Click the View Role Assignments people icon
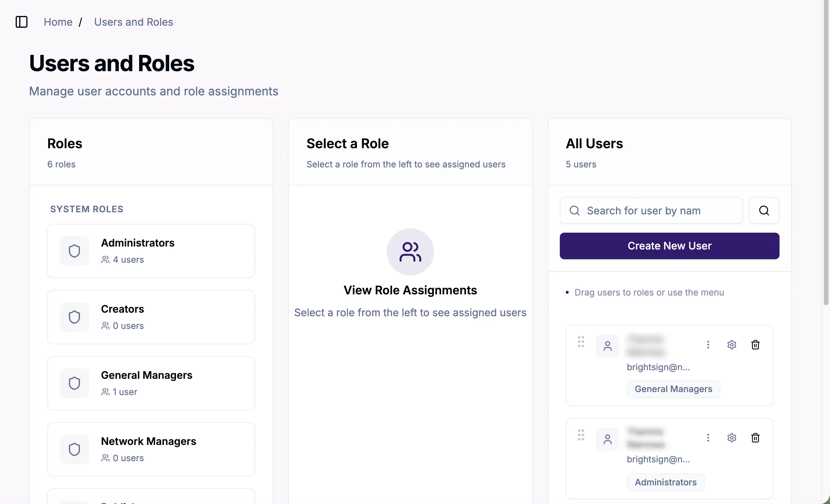The height and width of the screenshot is (504, 830). 410,252
